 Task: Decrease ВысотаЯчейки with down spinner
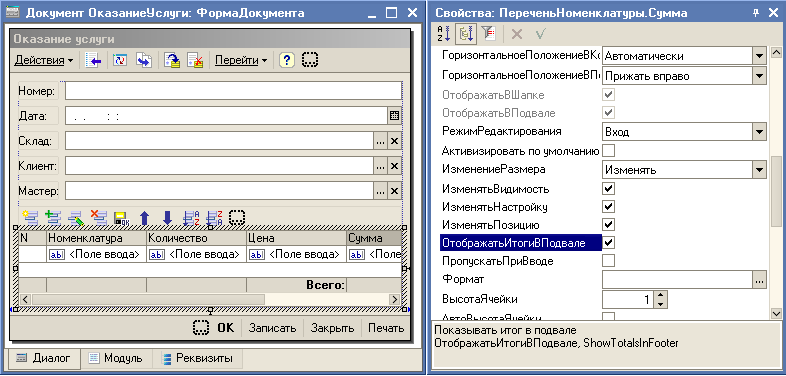tap(661, 304)
